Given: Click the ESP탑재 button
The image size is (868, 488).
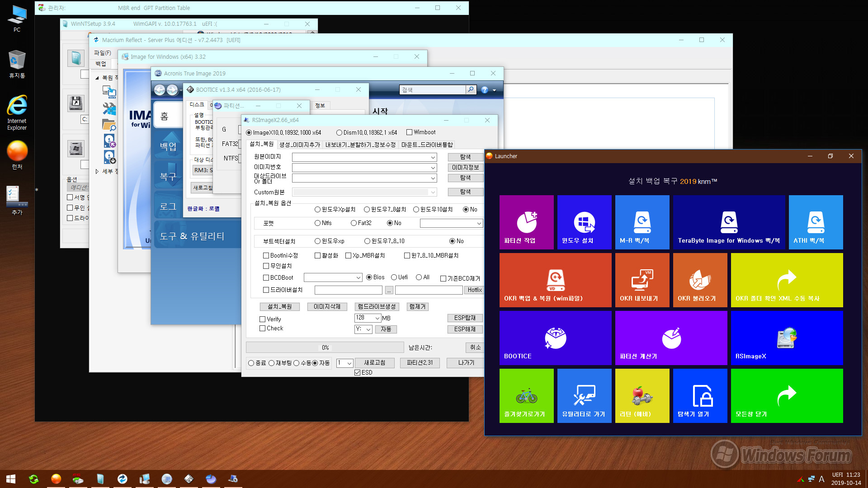Looking at the screenshot, I should click(465, 318).
